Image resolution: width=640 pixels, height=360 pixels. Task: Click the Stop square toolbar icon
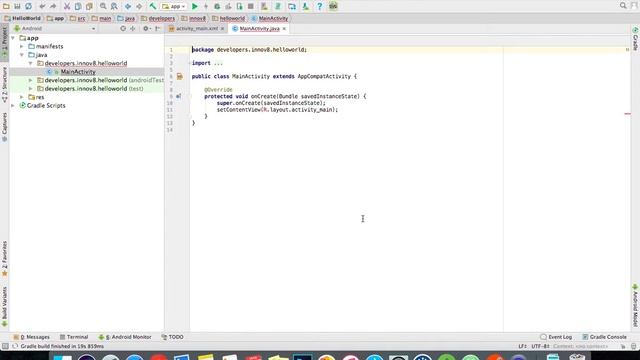click(251, 6)
